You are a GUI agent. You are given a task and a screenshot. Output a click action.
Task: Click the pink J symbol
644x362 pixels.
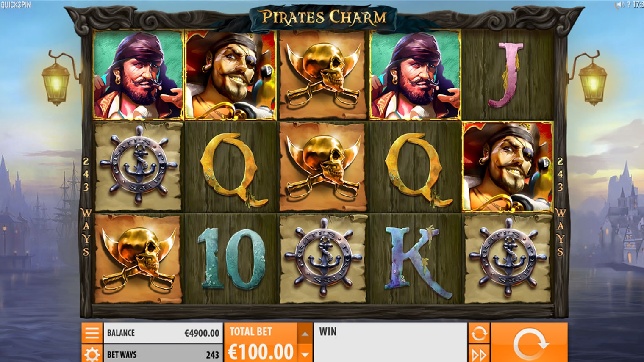click(507, 75)
